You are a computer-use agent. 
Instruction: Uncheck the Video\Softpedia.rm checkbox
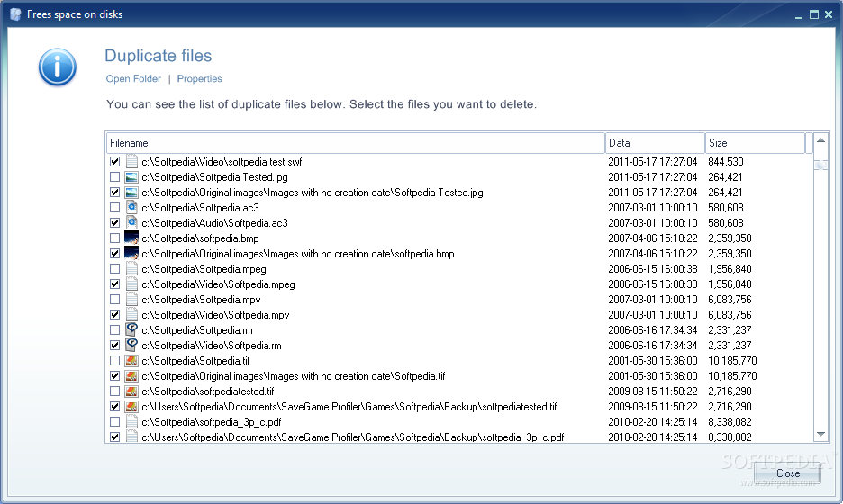(114, 345)
